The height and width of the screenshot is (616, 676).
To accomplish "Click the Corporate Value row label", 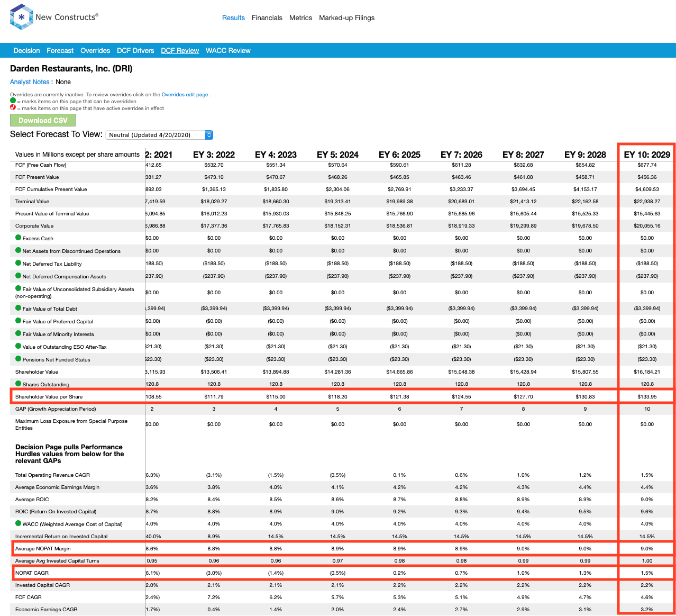I will point(34,225).
